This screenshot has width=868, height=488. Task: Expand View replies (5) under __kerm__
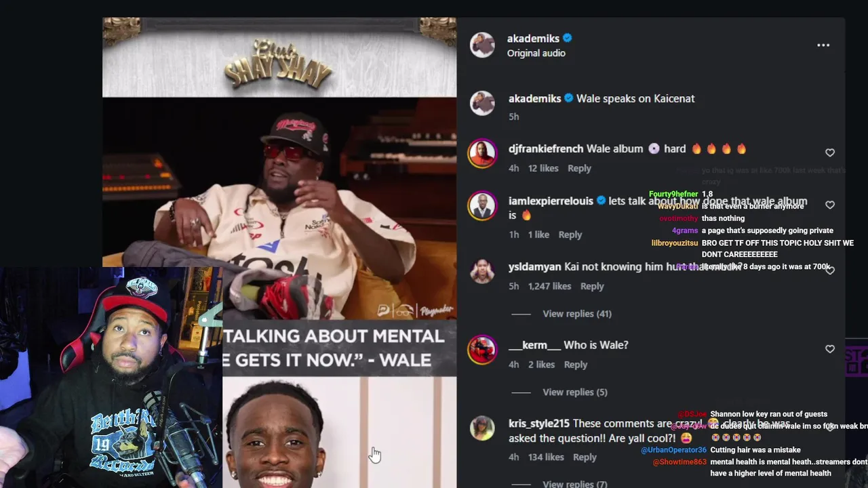(575, 392)
